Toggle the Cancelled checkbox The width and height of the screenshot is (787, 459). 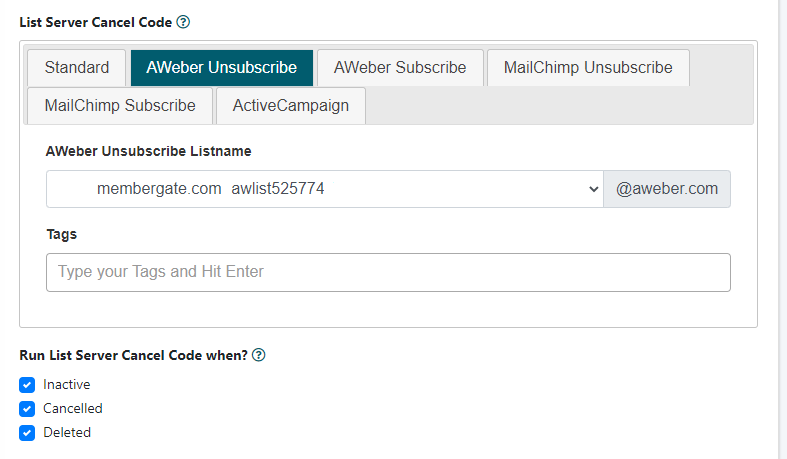28,408
